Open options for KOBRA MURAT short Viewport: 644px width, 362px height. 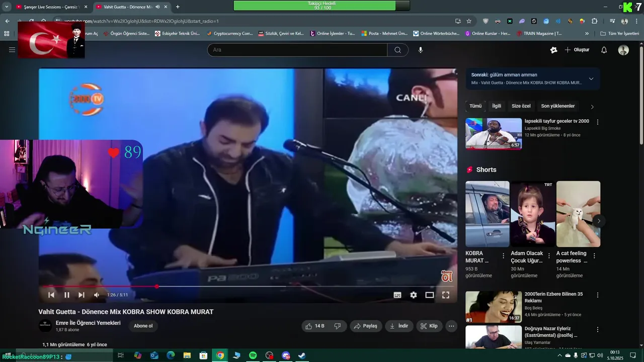503,256
